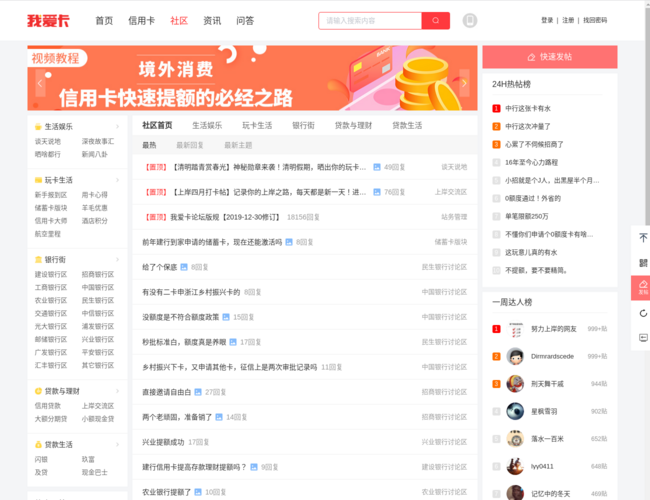Click the 注册 link

coord(568,20)
